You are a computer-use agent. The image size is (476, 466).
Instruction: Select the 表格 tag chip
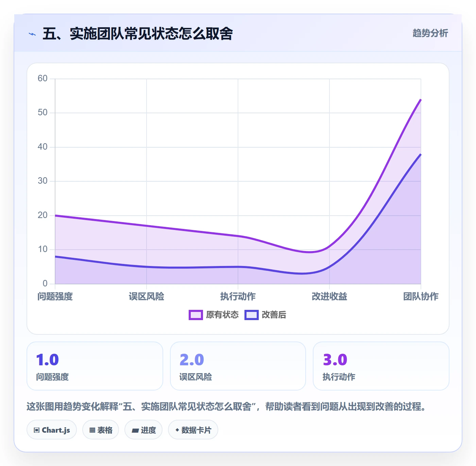[x=101, y=430]
